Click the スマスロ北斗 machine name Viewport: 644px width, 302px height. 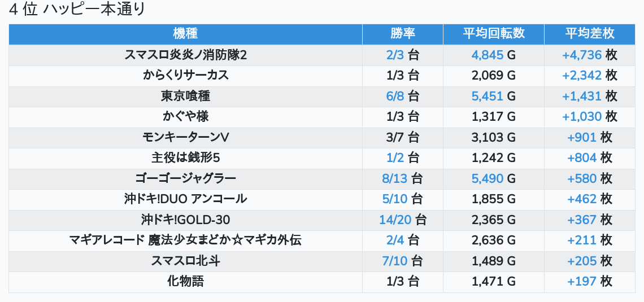tap(185, 261)
